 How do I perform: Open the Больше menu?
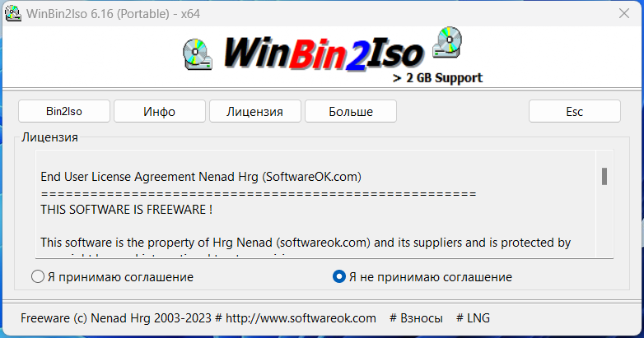pyautogui.click(x=351, y=111)
